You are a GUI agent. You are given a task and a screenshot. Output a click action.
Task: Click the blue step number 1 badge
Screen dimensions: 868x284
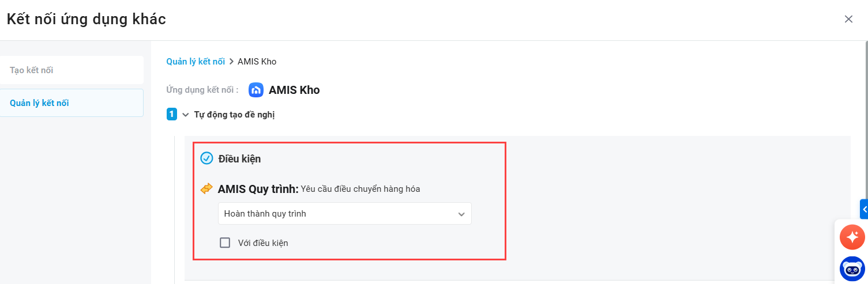click(x=172, y=114)
